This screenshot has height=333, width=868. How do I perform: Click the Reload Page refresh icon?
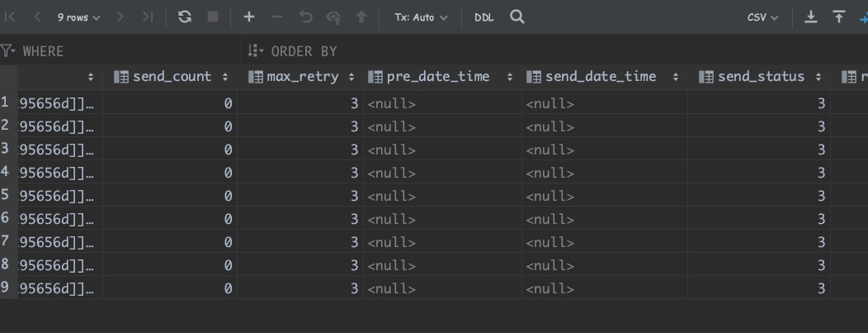185,17
